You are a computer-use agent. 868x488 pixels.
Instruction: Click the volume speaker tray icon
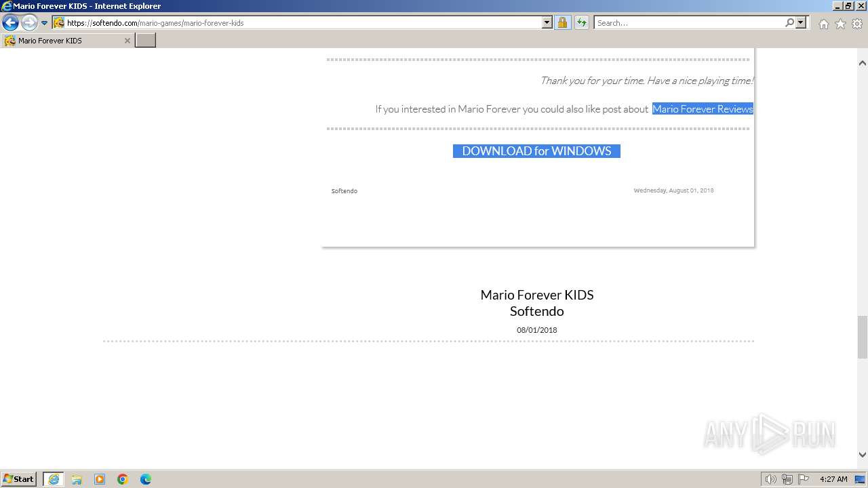[770, 479]
